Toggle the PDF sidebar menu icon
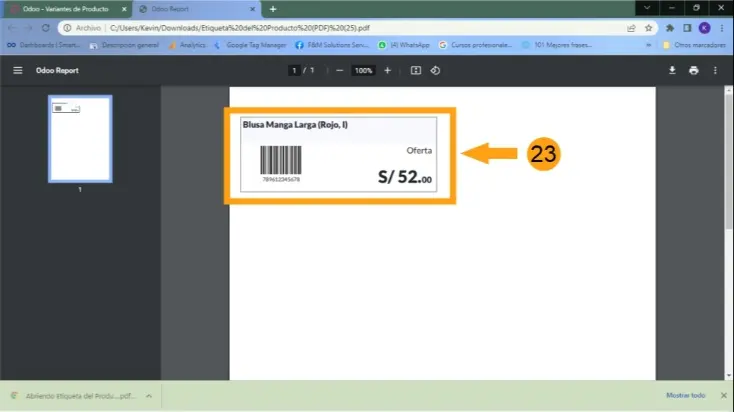The image size is (734, 412). (17, 71)
